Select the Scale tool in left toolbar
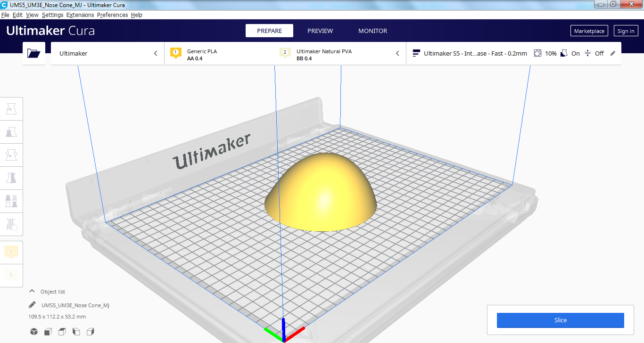644x343 pixels. [11, 132]
